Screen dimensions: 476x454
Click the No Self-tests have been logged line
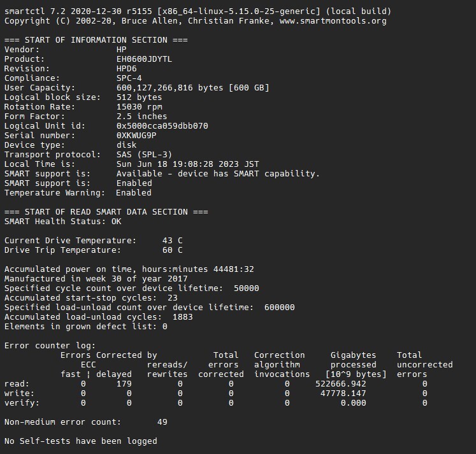tap(80, 441)
